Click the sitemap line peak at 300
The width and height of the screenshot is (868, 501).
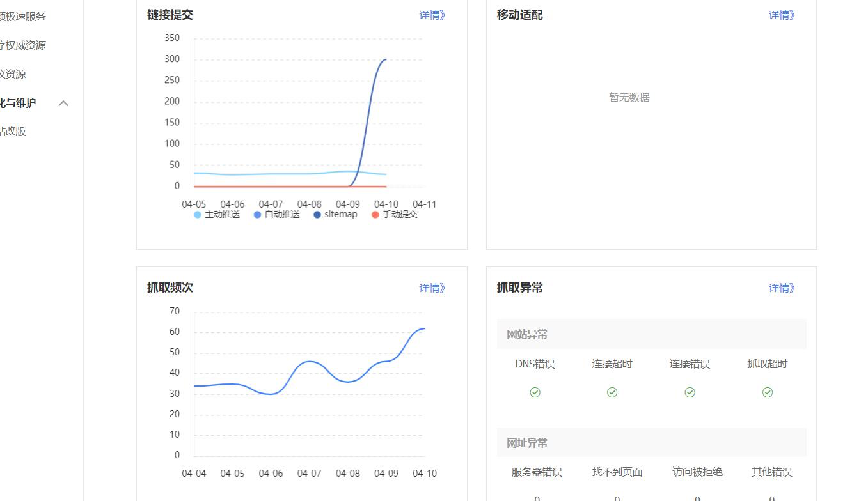click(385, 59)
